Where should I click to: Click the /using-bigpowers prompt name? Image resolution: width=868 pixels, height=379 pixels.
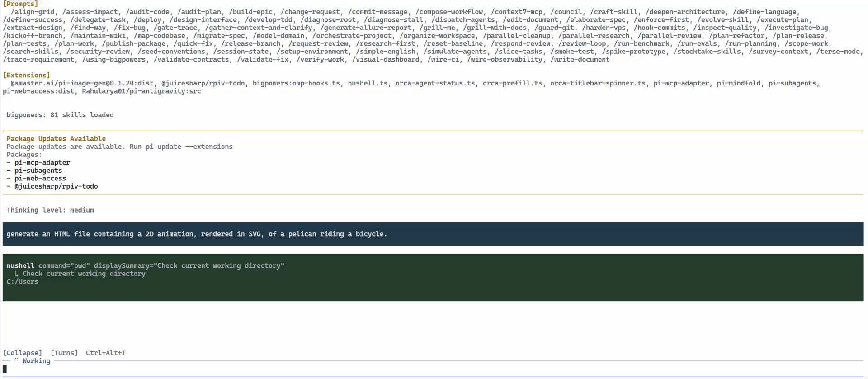point(113,59)
